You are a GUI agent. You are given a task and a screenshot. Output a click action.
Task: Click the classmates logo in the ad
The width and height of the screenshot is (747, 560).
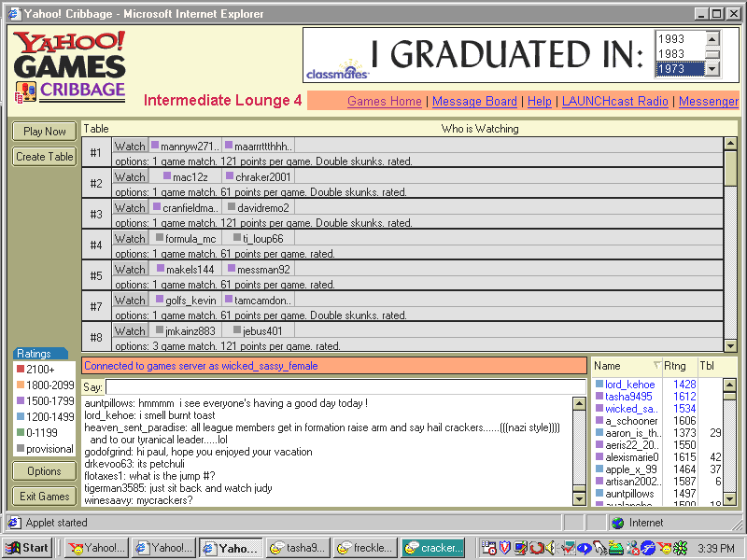[x=337, y=71]
